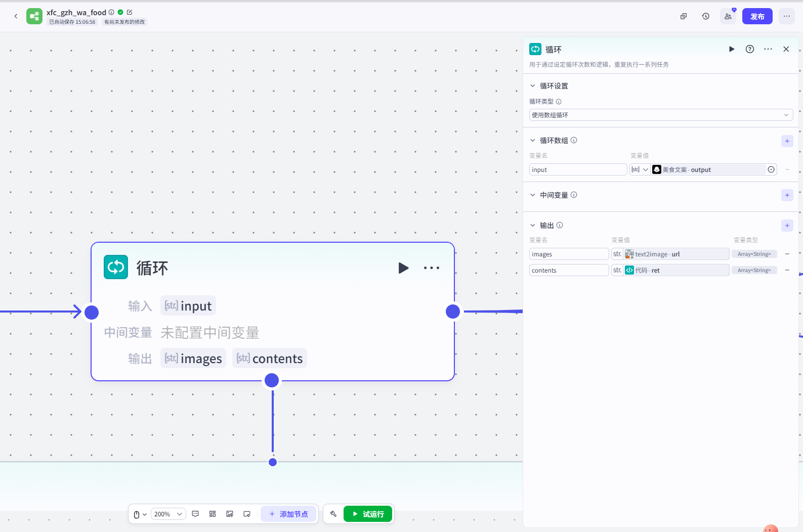Screen dimensions: 803x532
Task: Show the 循环类型 info tooltip icon
Action: click(x=559, y=102)
